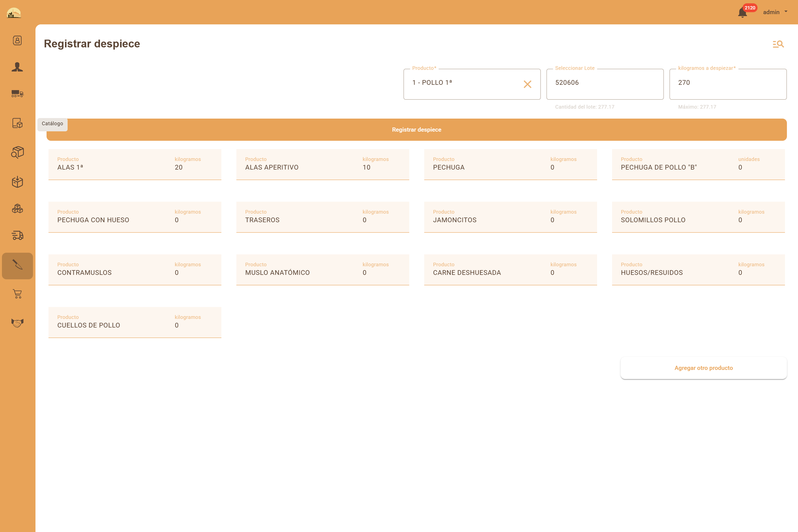Click the list search icon top right
The image size is (798, 532).
(778, 44)
